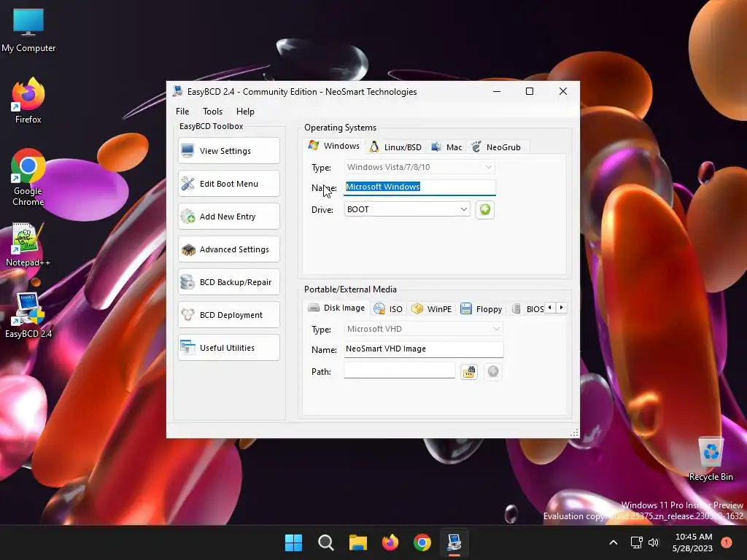The height and width of the screenshot is (560, 747).
Task: Open BCD Deployment
Action: click(228, 315)
